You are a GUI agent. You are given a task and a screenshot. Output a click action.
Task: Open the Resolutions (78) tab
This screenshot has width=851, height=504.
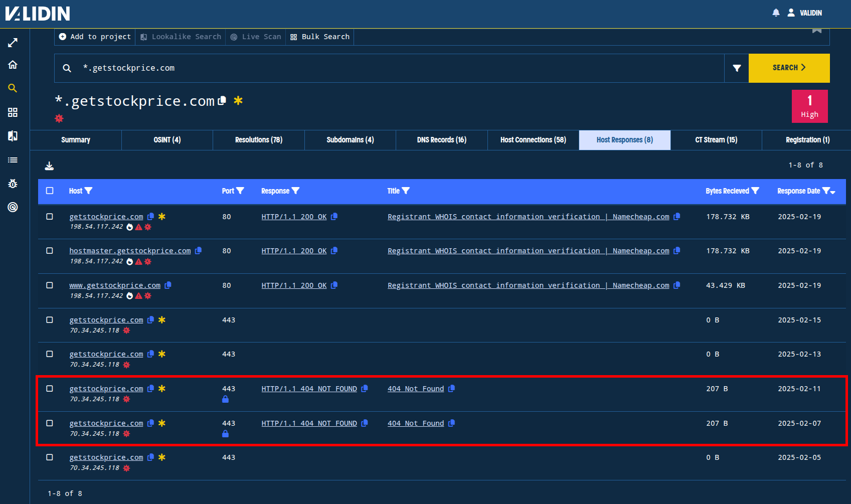[x=259, y=140]
